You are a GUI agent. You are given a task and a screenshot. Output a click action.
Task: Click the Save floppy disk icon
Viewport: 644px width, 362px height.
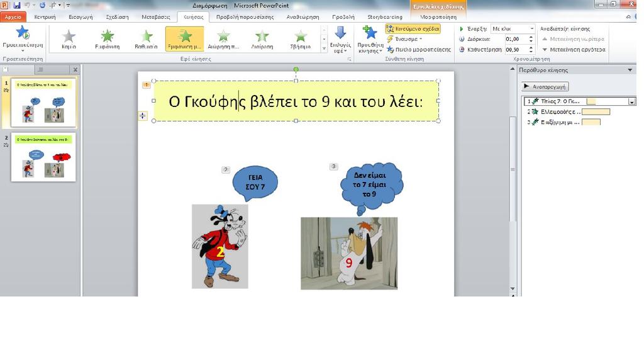tap(17, 5)
